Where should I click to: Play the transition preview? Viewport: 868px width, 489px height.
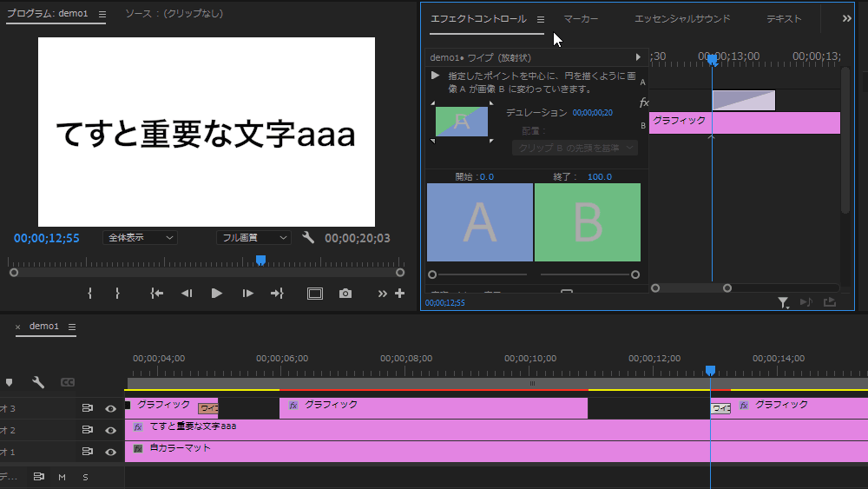click(x=435, y=76)
